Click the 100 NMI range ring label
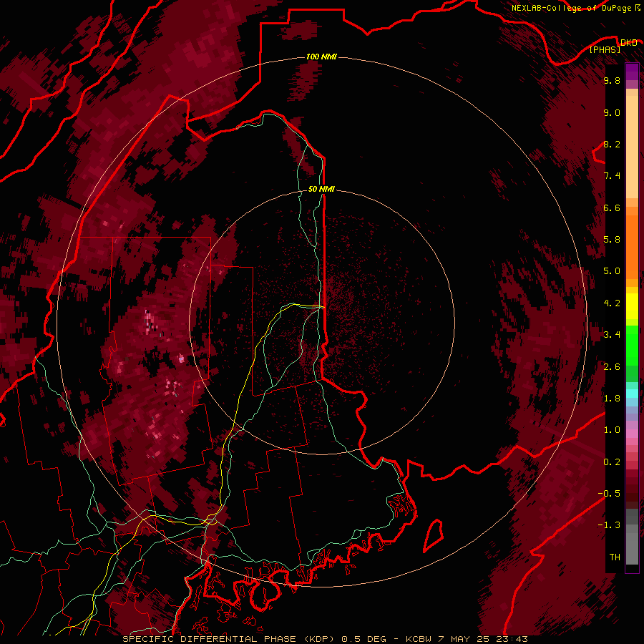The image size is (644, 644). [321, 57]
